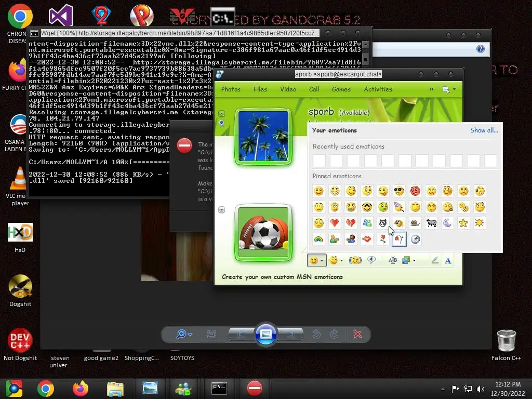This screenshot has height=399, width=532.
Task: Open the Activities menu
Action: click(x=378, y=89)
